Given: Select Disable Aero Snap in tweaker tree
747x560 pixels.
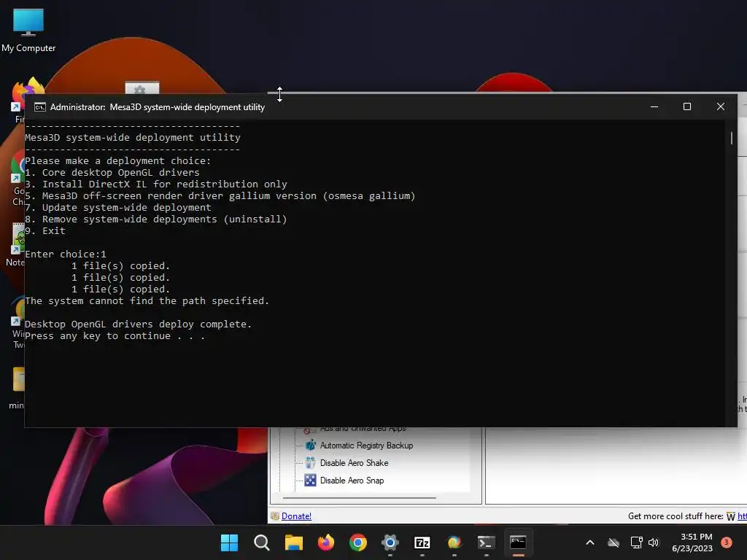Looking at the screenshot, I should 352,481.
